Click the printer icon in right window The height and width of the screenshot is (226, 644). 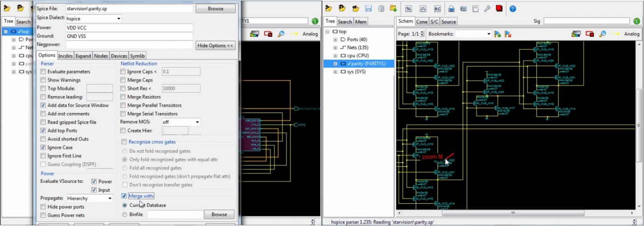point(451,8)
